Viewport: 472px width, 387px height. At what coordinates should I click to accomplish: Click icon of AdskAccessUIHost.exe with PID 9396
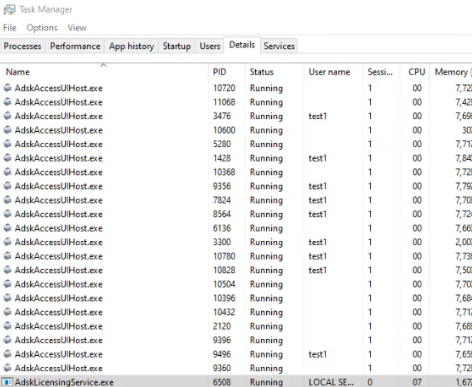pos(8,340)
